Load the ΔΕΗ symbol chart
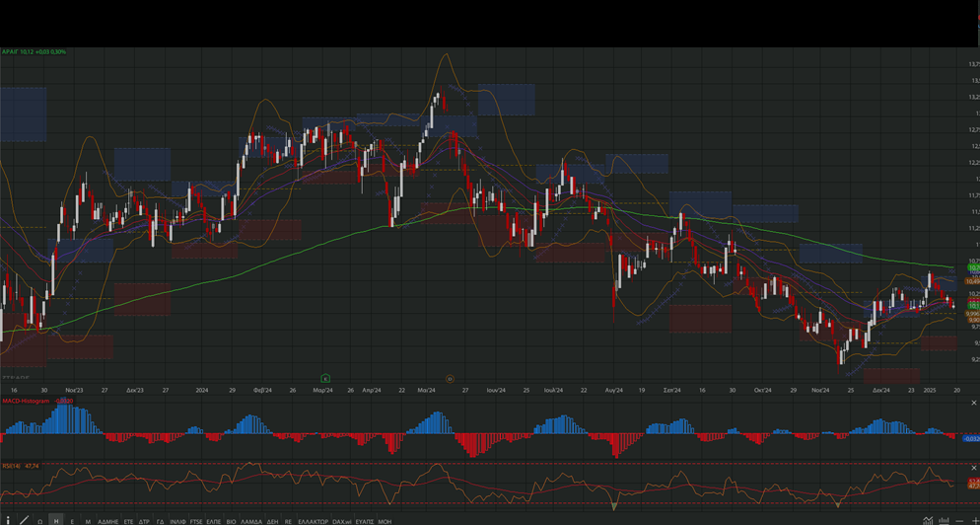The image size is (980, 525). [272, 521]
